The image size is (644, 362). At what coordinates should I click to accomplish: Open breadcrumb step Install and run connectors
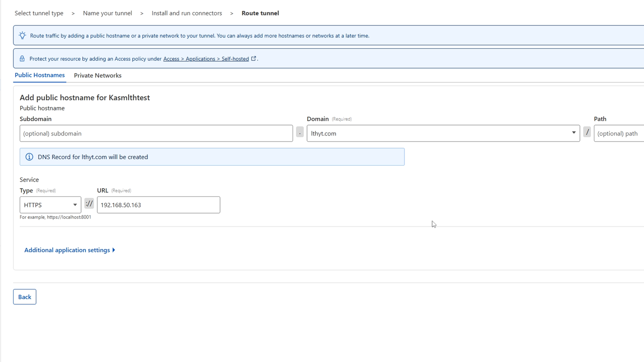pyautogui.click(x=187, y=13)
